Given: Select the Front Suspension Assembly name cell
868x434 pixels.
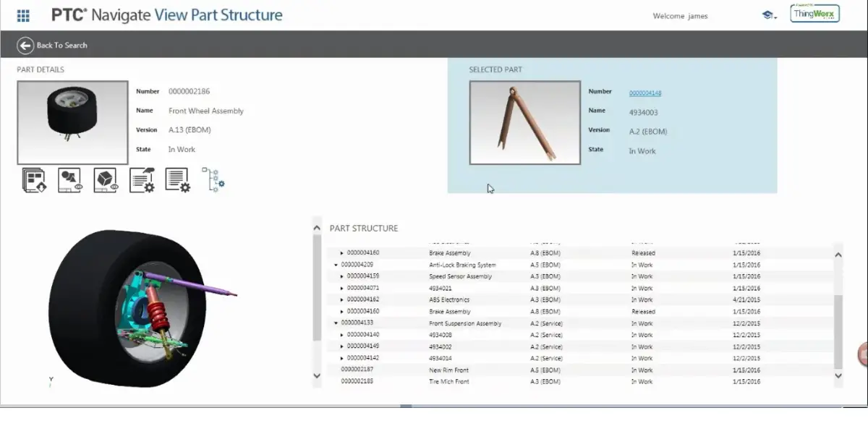Looking at the screenshot, I should (x=465, y=323).
